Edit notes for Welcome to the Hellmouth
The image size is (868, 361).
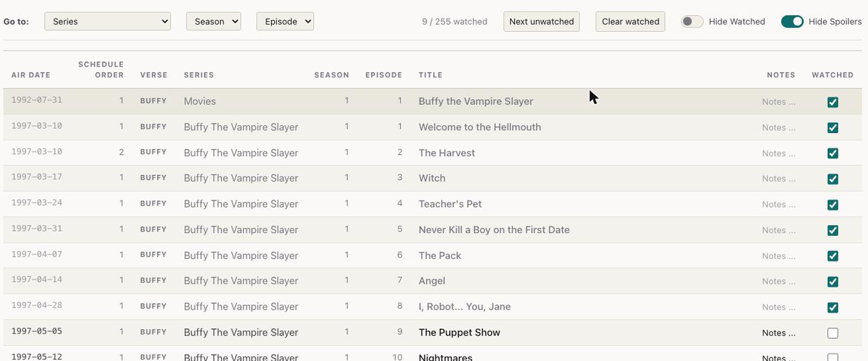(x=778, y=128)
